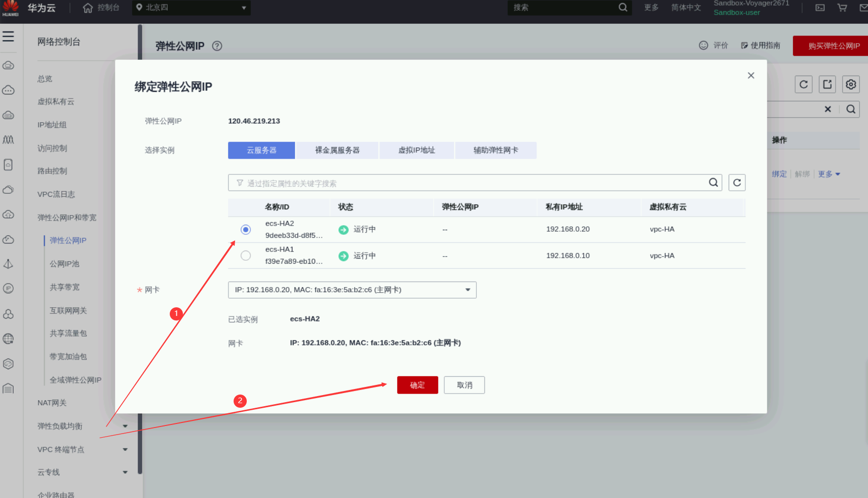868x498 pixels.
Task: Click the 192.168.0.20 private IP cell
Action: click(568, 229)
